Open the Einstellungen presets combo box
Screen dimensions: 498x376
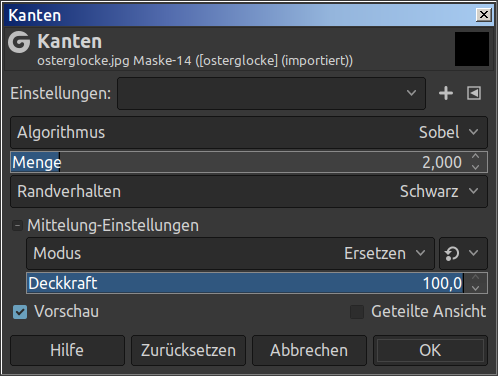point(271,93)
